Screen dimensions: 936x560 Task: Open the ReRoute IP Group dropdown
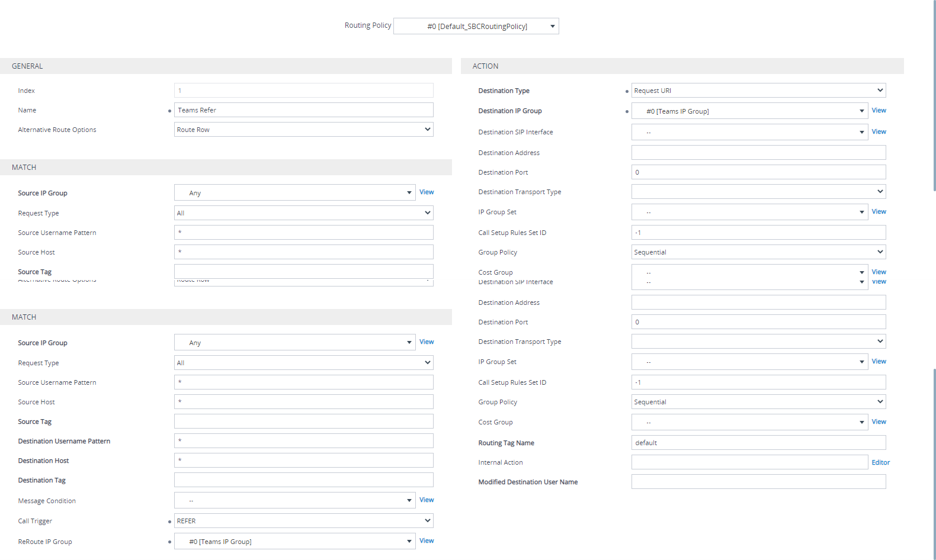click(x=294, y=542)
